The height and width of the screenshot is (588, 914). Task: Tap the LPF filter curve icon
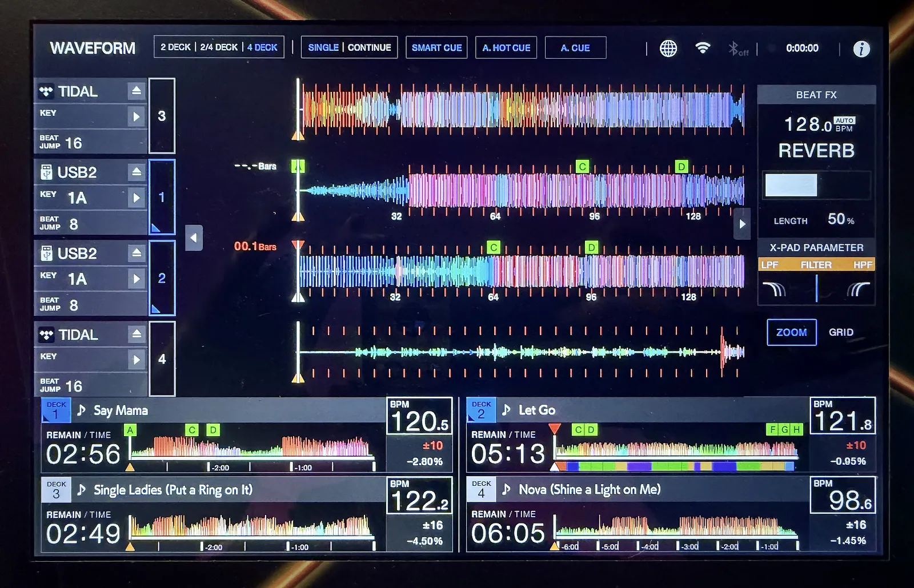pos(775,289)
